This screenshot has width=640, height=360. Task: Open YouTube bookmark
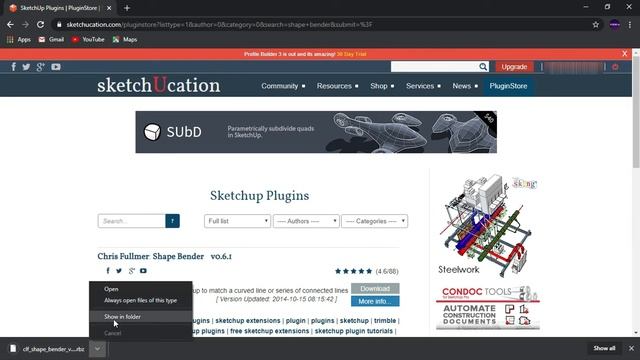click(x=88, y=40)
